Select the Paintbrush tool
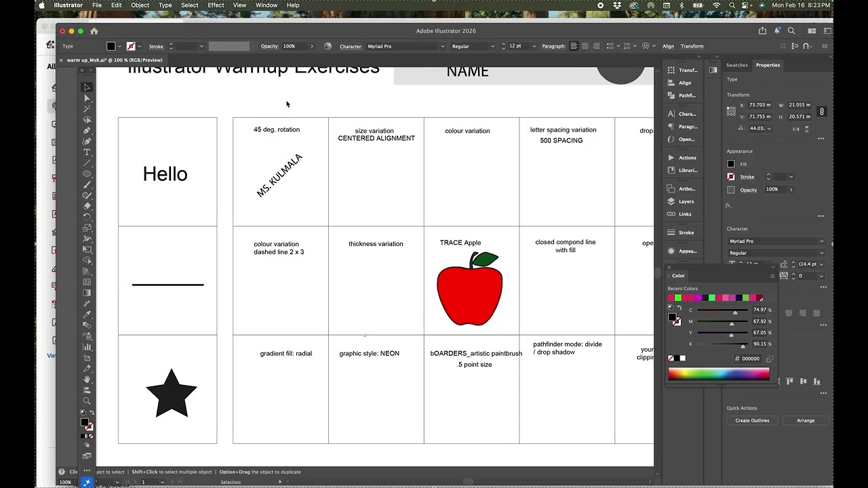Screen dimensions: 868x488 87,185
